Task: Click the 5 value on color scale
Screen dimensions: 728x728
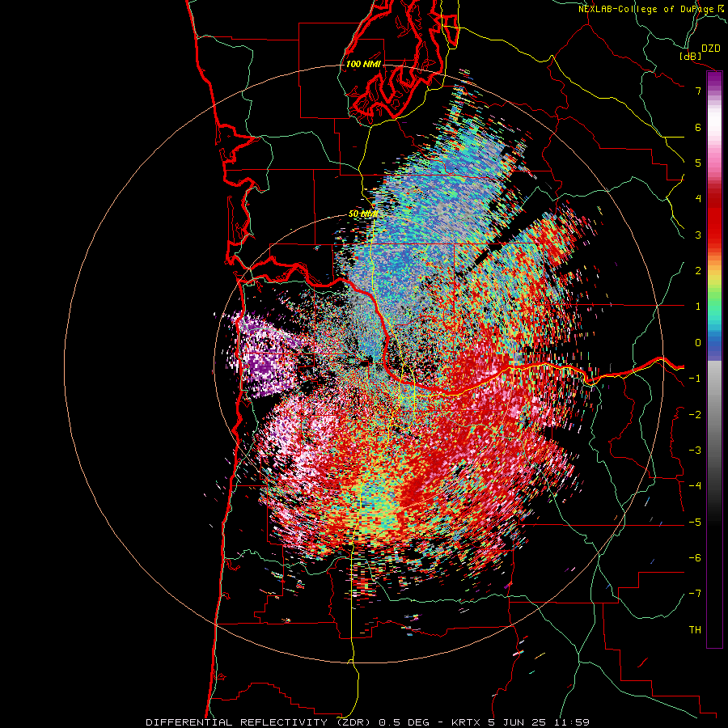Action: pos(698,163)
